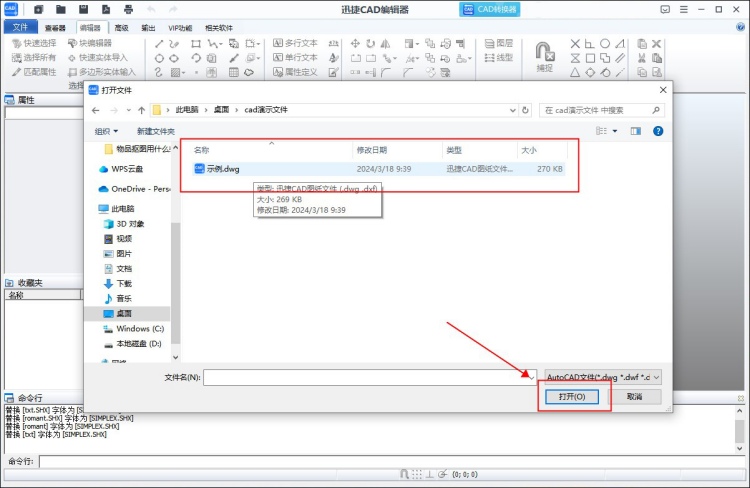Switch to the 输出 tab
Screen dimensions: 750x488
[148, 28]
